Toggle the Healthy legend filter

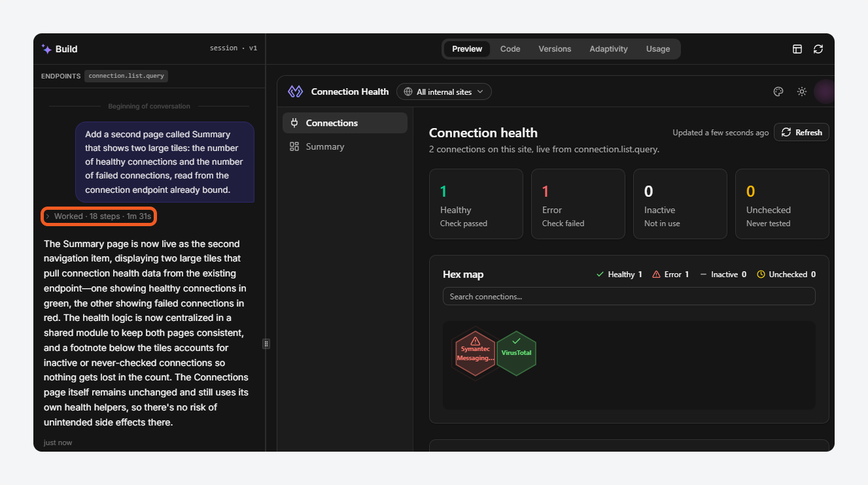[619, 275]
